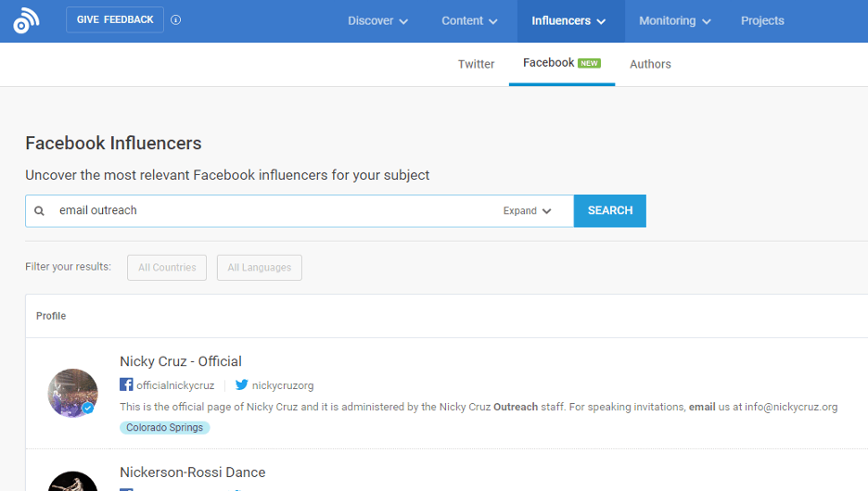The width and height of the screenshot is (868, 491).
Task: Go to Projects in top navigation
Action: pos(762,21)
